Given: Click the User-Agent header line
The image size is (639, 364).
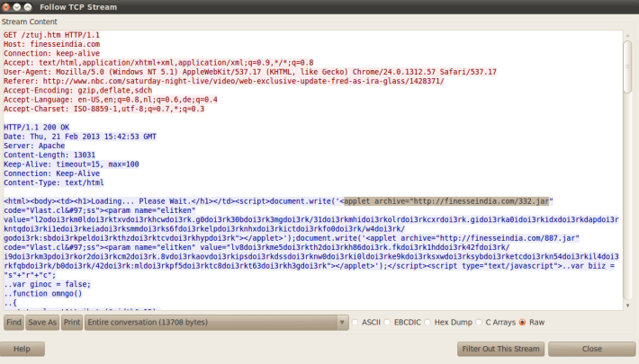Looking at the screenshot, I should pyautogui.click(x=250, y=72).
